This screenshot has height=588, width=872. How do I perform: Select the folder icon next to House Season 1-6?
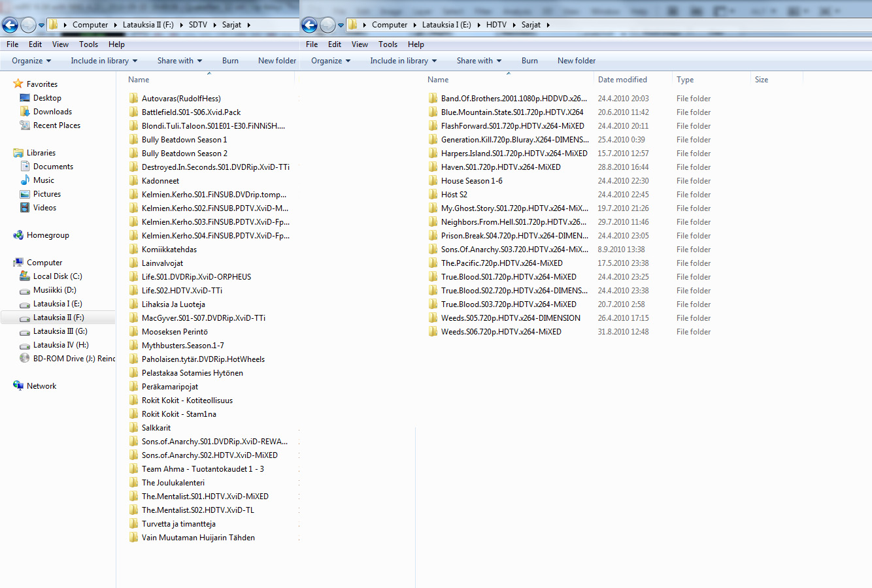[433, 181]
